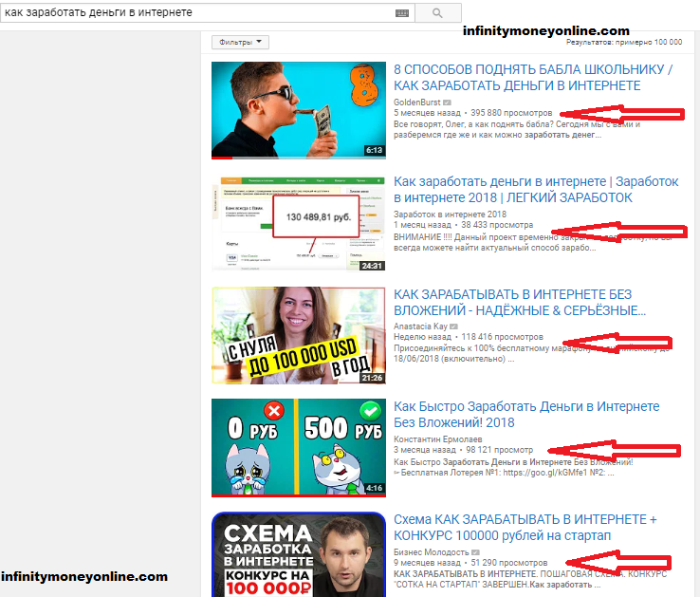Click 'Неделю назад • 118 416 просмотров' text

click(469, 337)
